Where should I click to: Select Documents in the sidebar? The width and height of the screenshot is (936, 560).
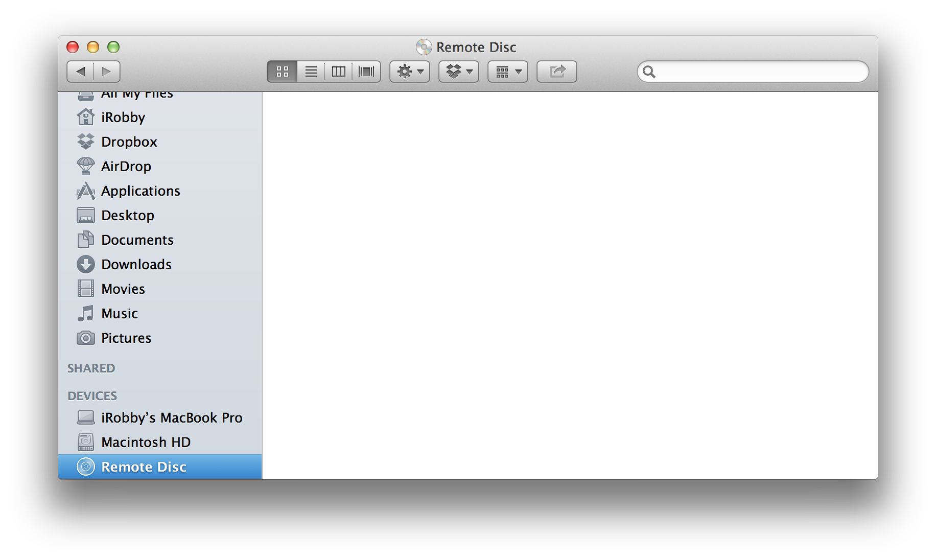[x=160, y=240]
